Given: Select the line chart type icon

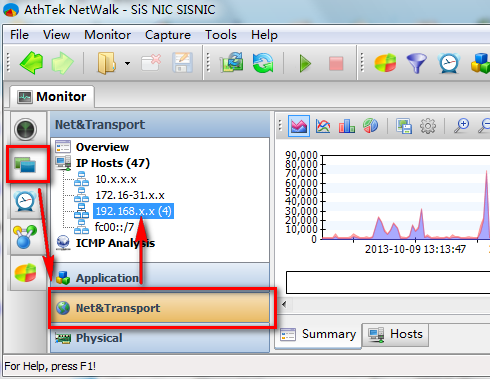Looking at the screenshot, I should tap(323, 126).
